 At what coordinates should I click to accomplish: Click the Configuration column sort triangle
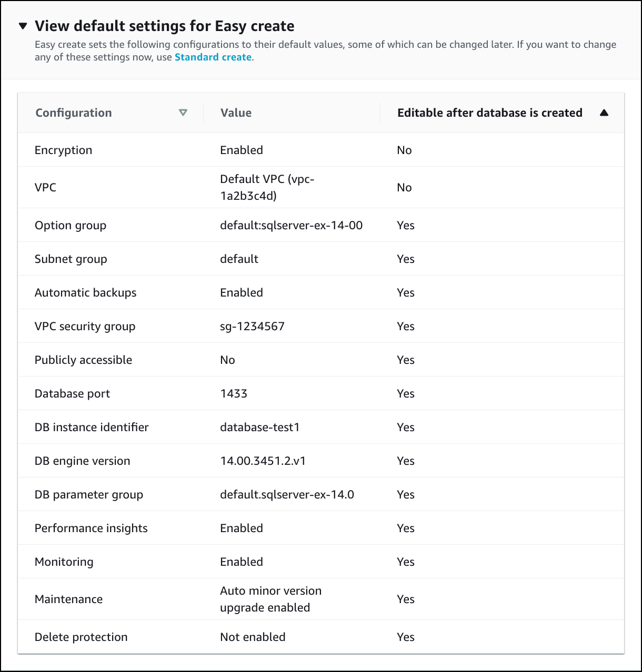(x=183, y=112)
